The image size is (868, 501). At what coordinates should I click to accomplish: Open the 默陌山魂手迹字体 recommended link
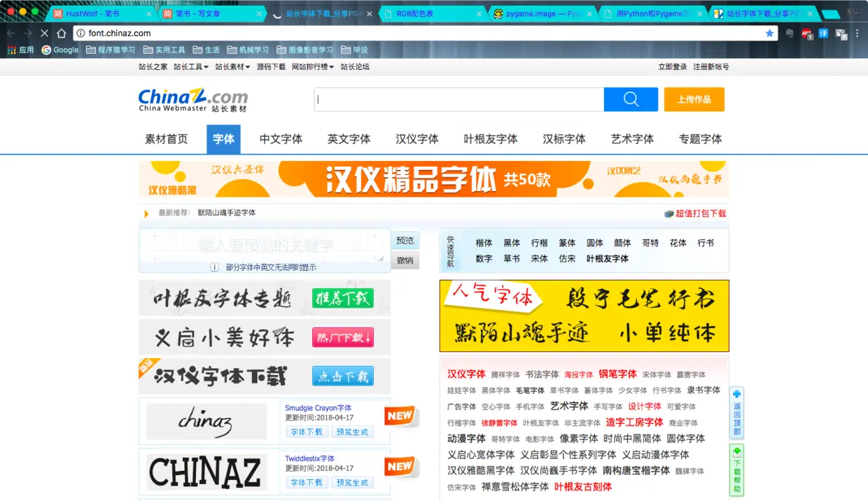tap(226, 213)
